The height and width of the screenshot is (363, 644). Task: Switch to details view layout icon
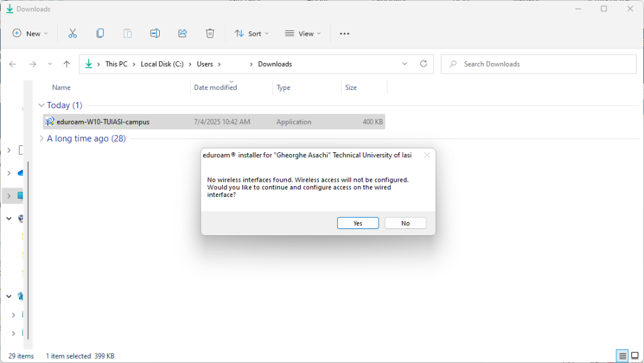622,355
